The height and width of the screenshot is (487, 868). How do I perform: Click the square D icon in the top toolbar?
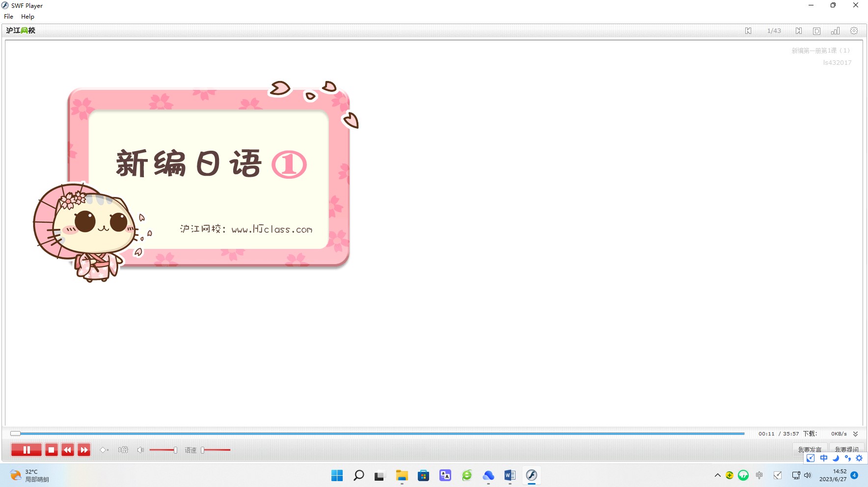pos(816,31)
